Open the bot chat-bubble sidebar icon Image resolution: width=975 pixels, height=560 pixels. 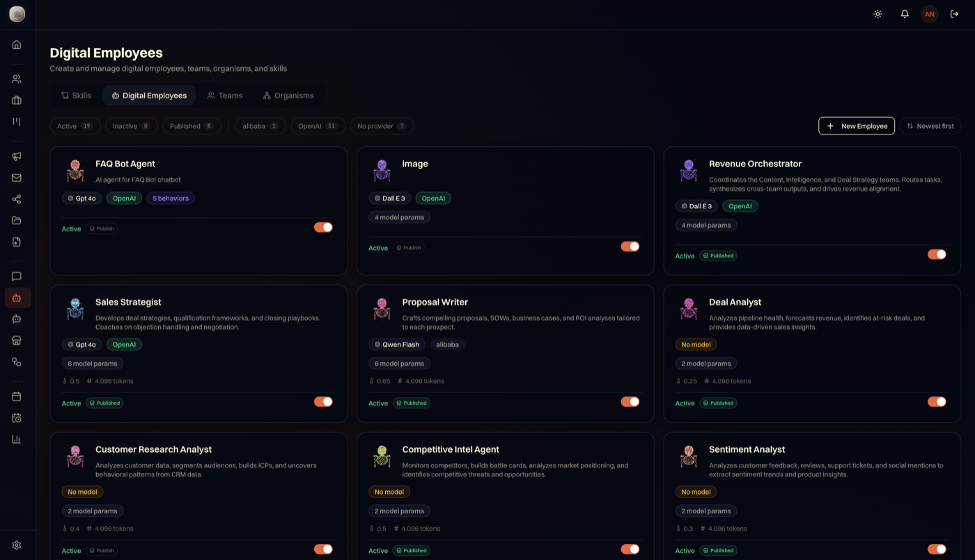17,319
